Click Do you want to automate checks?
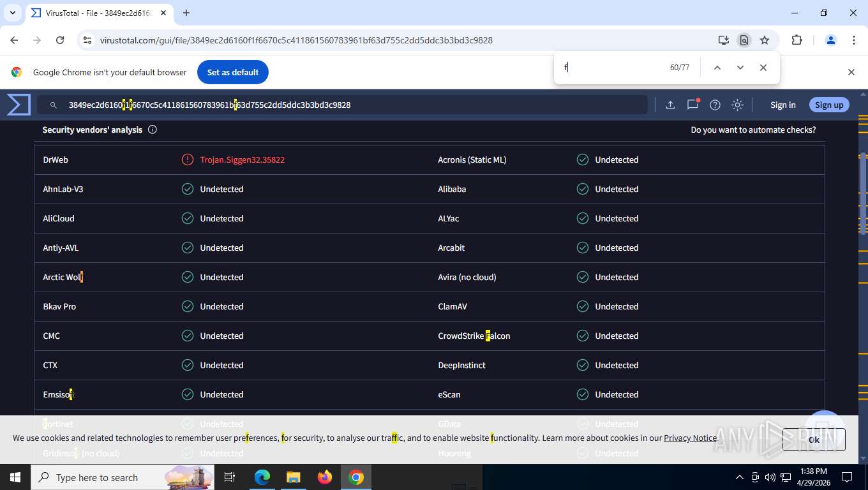 753,130
